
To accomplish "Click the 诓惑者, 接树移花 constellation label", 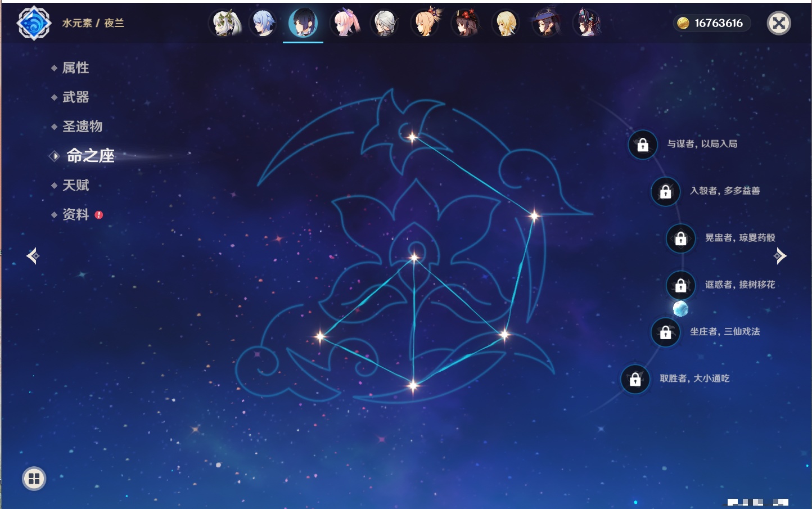I will 740,285.
